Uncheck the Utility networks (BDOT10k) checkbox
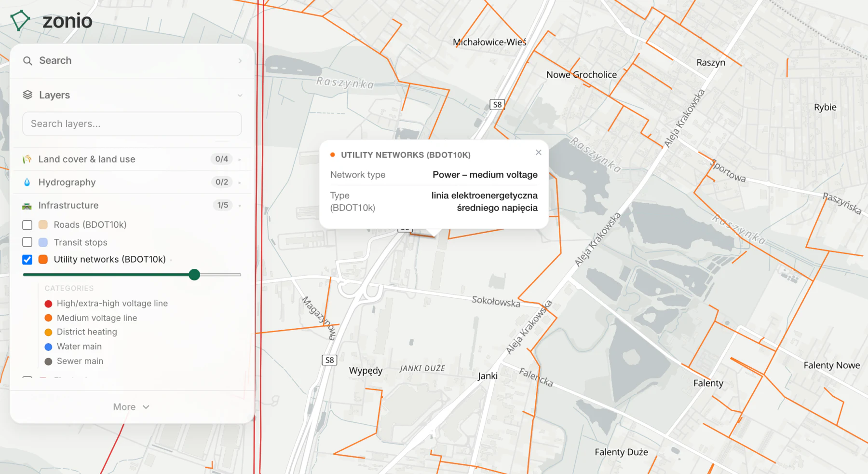 [27, 260]
